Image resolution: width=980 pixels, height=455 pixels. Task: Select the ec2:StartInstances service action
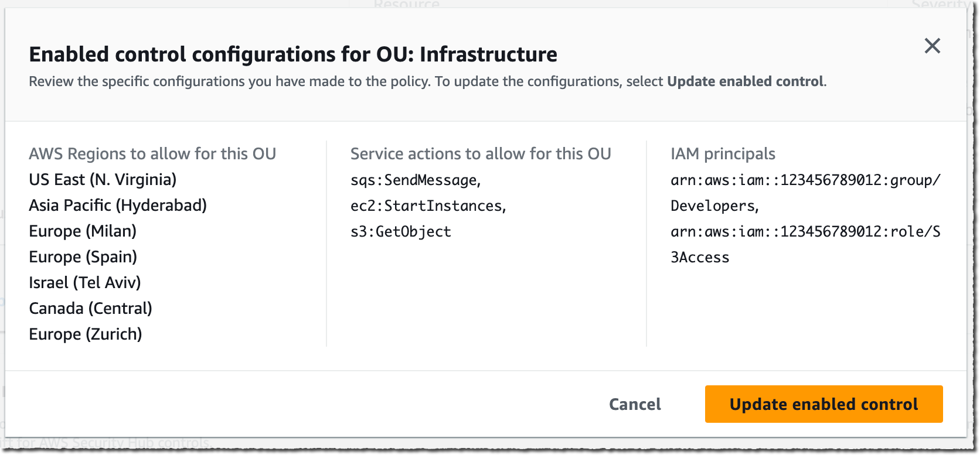(428, 206)
